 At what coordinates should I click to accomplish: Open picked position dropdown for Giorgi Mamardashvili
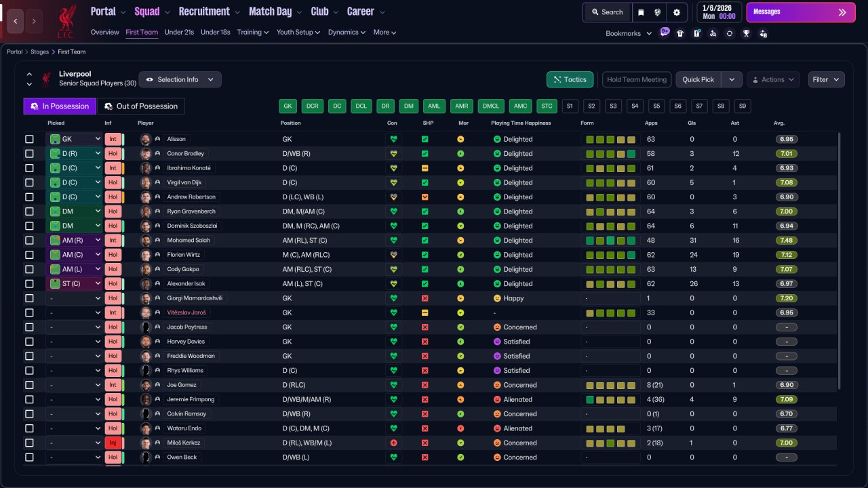(x=74, y=298)
